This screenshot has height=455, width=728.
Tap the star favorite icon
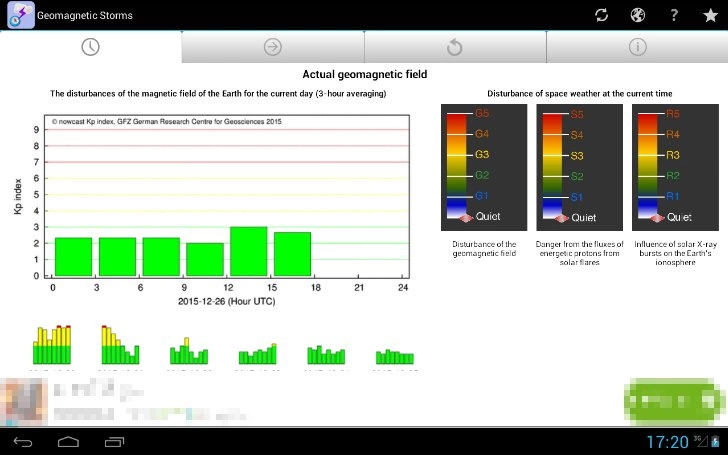tap(710, 15)
